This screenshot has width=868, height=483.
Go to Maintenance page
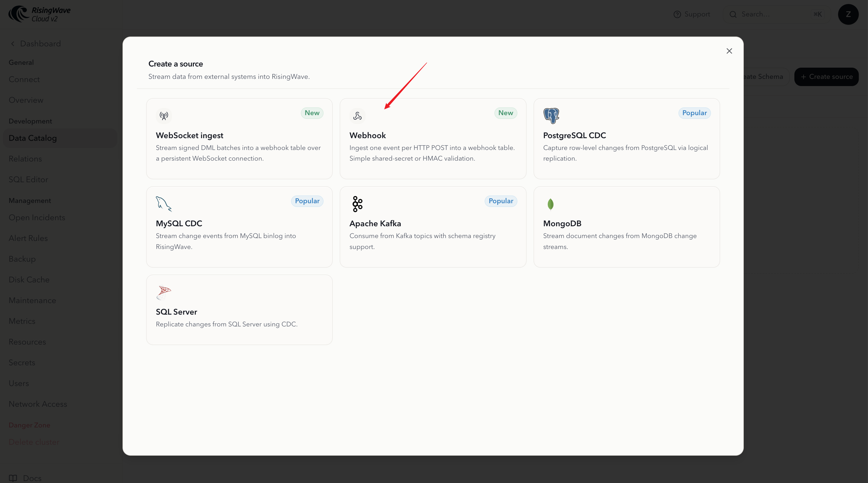tap(32, 301)
